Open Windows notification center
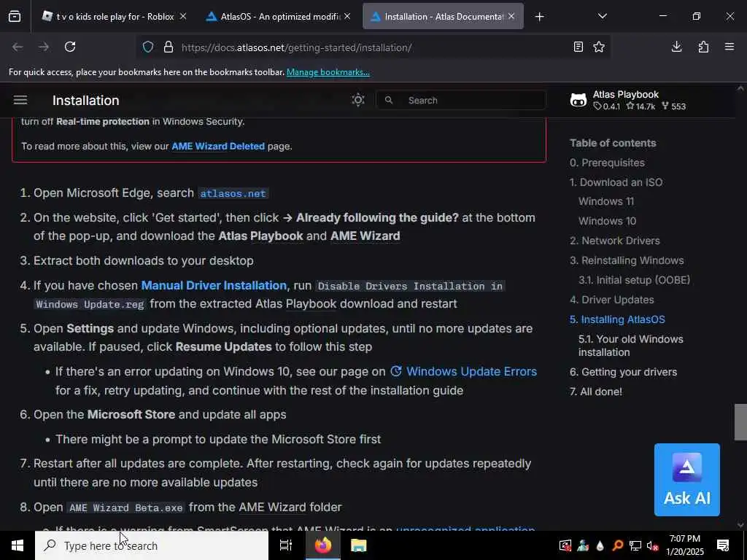Viewport: 747px width, 560px height. point(723,545)
